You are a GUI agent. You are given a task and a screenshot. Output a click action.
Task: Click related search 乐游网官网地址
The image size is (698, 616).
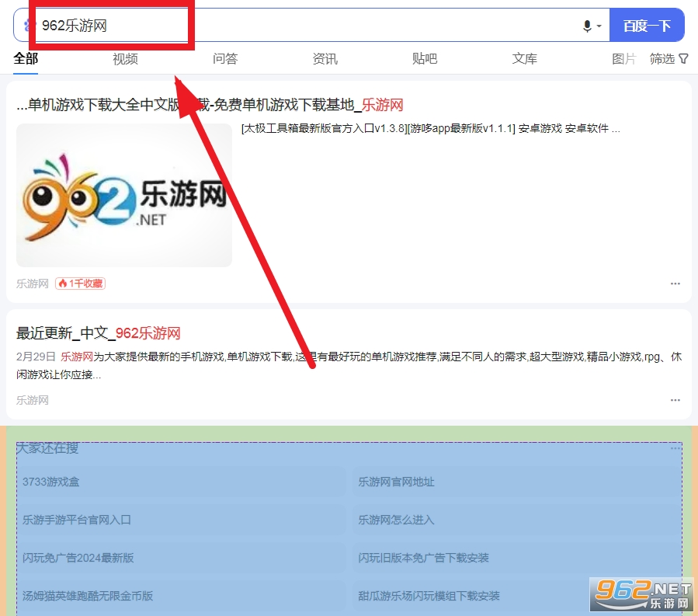[x=396, y=482]
